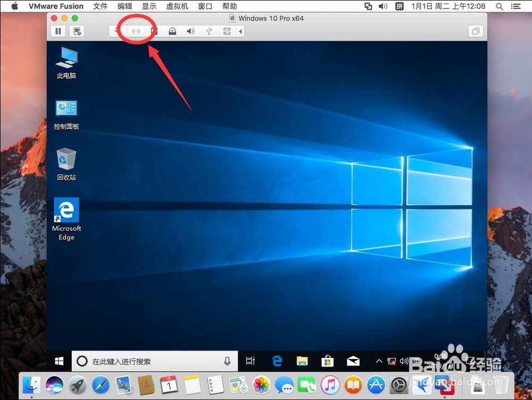The height and width of the screenshot is (400, 532).
Task: Open Microsoft Store from the taskbar
Action: (x=327, y=361)
